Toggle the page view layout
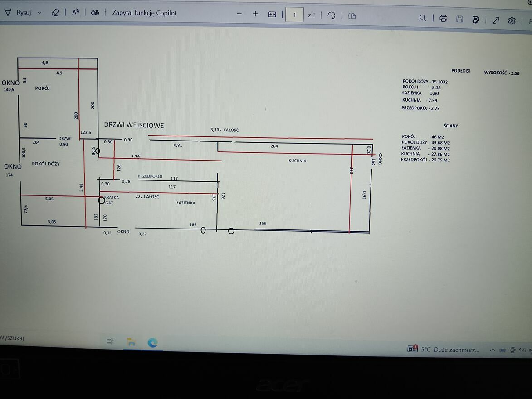The height and width of the screenshot is (399, 532). [x=352, y=16]
